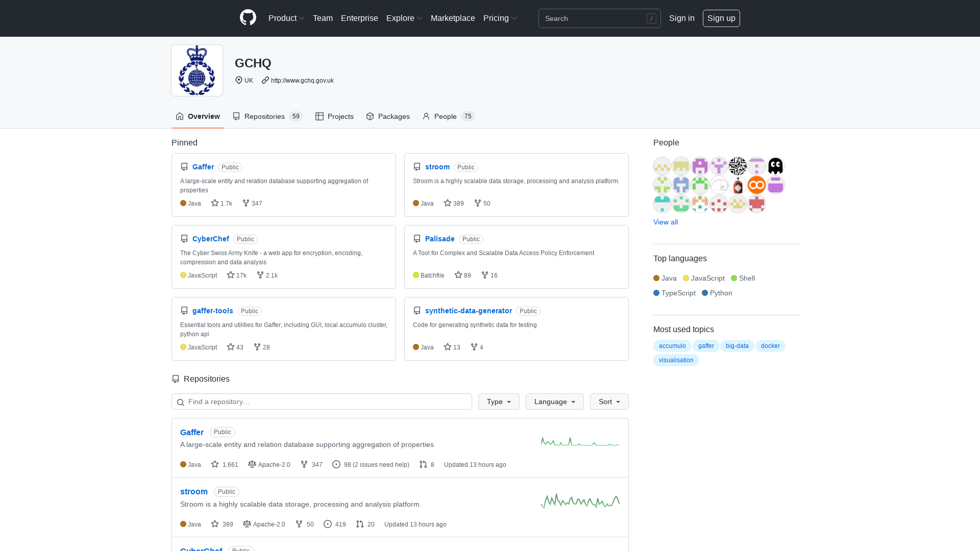Select the Overview tab
The height and width of the screenshot is (551, 980).
click(x=198, y=116)
